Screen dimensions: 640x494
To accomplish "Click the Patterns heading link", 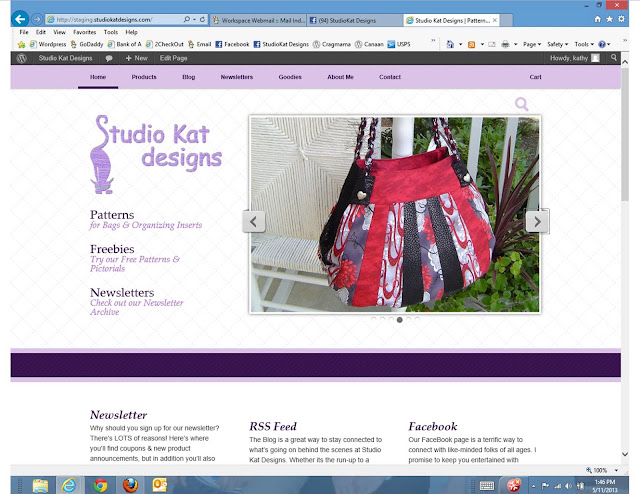I will (112, 214).
